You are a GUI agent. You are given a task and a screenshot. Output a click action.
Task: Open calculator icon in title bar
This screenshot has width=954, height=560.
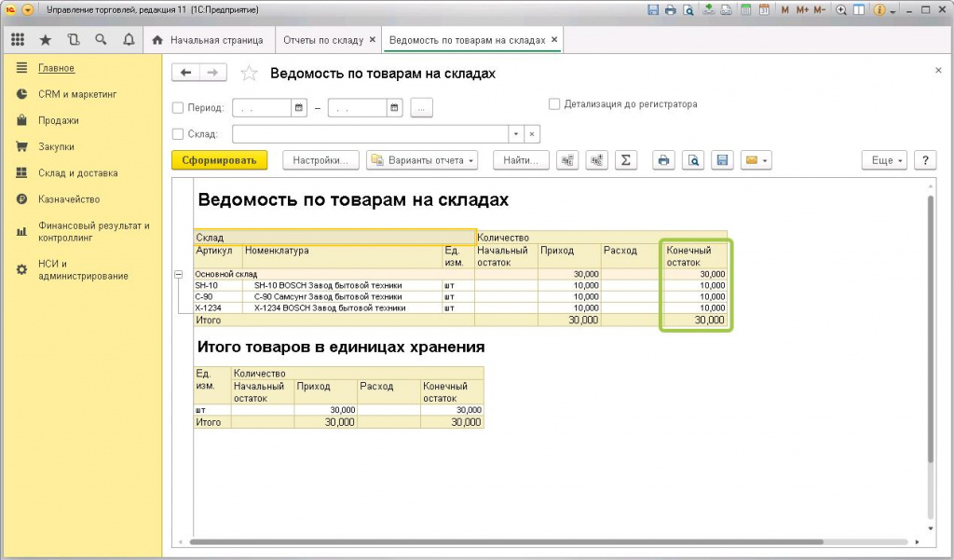click(x=744, y=10)
